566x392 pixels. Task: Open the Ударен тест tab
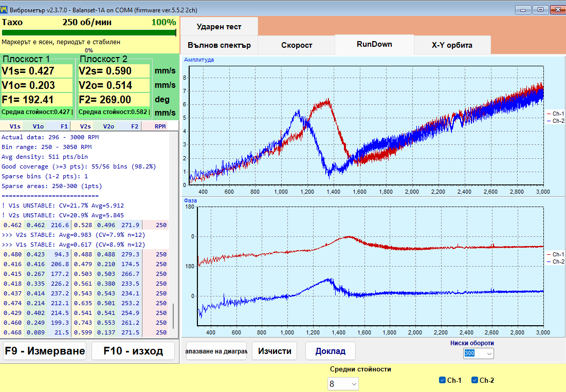point(219,26)
